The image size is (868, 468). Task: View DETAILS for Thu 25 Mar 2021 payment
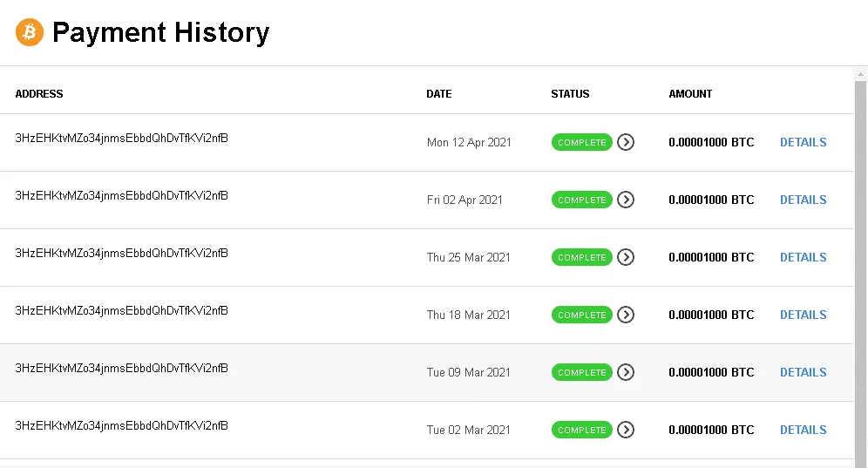click(803, 258)
